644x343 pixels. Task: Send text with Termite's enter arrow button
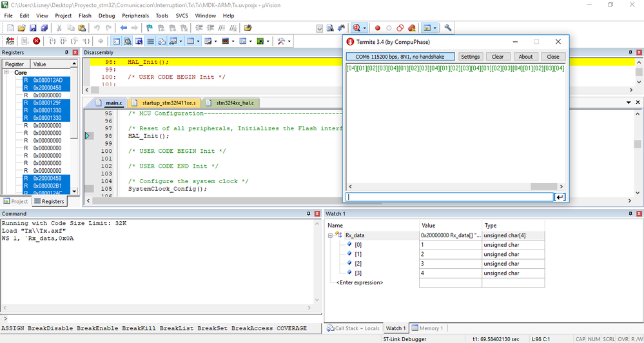[560, 197]
